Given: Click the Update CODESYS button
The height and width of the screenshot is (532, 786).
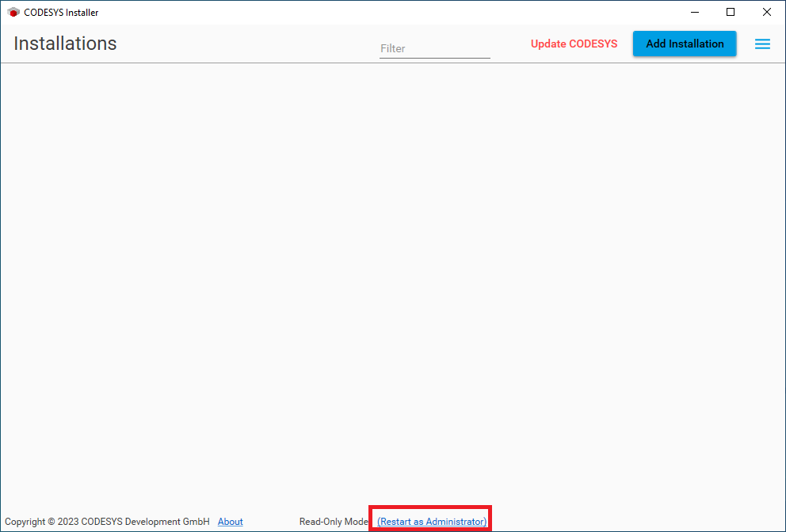Looking at the screenshot, I should tap(574, 44).
